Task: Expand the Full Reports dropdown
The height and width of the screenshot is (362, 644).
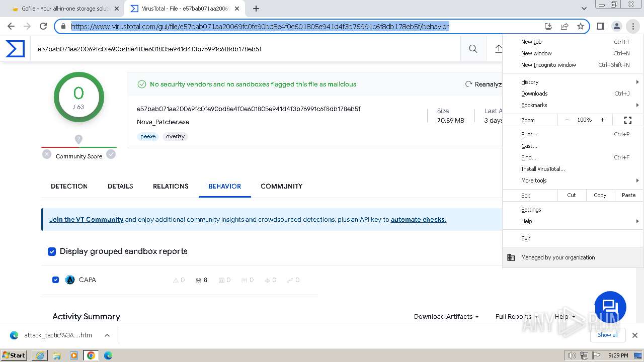Action: [x=516, y=316]
